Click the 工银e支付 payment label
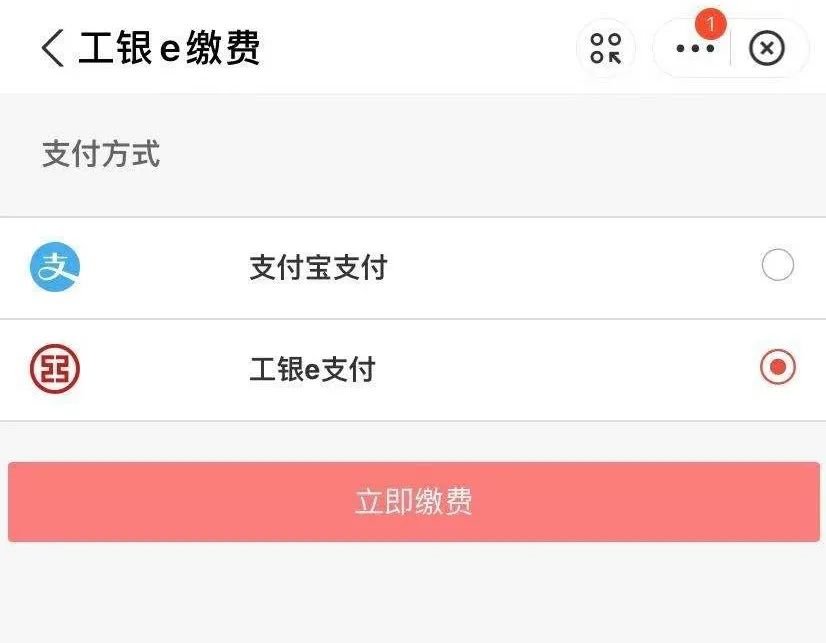Screen dimensions: 826x643 312,370
